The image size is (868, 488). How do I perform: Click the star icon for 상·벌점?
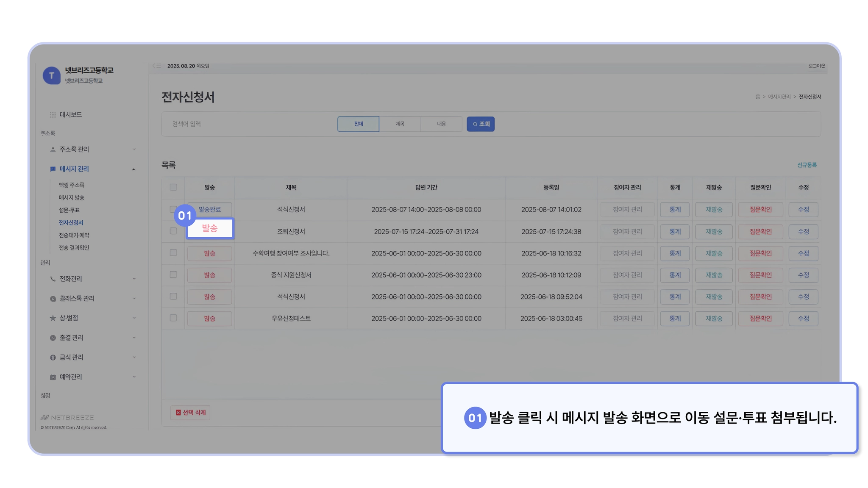pyautogui.click(x=53, y=318)
